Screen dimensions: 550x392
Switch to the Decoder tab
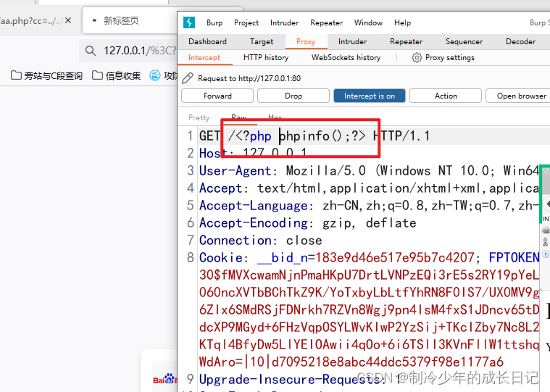pyautogui.click(x=521, y=41)
